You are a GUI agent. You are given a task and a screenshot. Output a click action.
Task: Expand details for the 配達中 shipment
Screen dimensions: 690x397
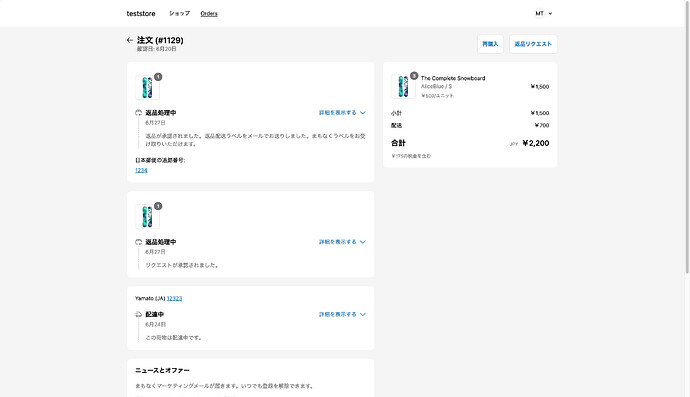[x=342, y=314]
